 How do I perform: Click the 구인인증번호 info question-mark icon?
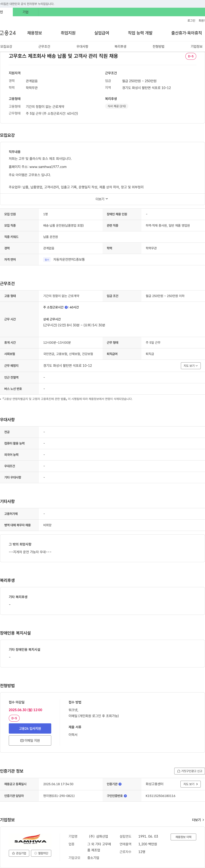[125, 796]
